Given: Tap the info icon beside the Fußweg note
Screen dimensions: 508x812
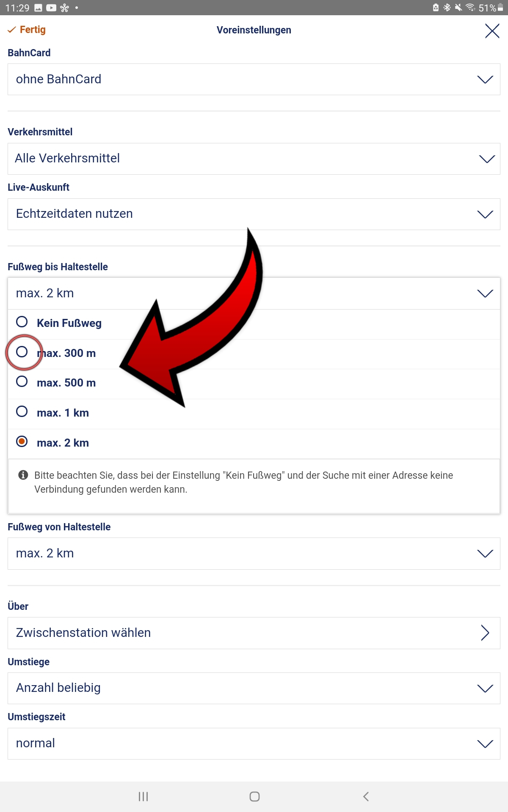Looking at the screenshot, I should click(23, 475).
